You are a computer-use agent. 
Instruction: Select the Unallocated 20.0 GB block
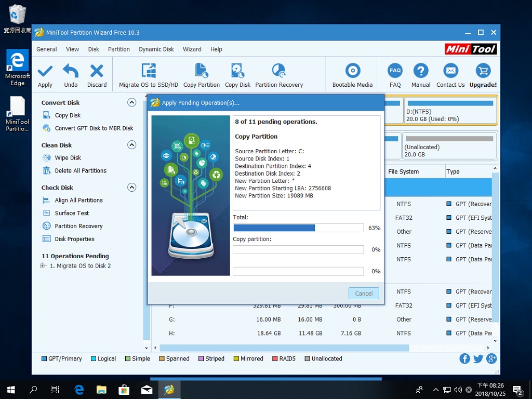[x=449, y=146]
